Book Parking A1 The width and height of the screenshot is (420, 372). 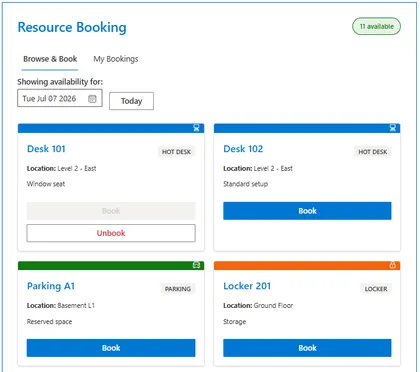[x=111, y=348]
